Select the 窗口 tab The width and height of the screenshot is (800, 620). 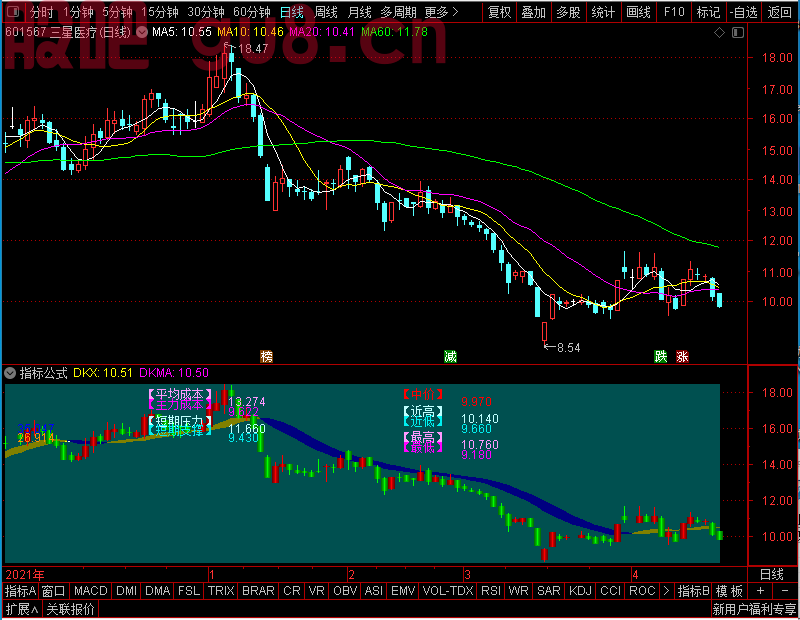tap(54, 590)
